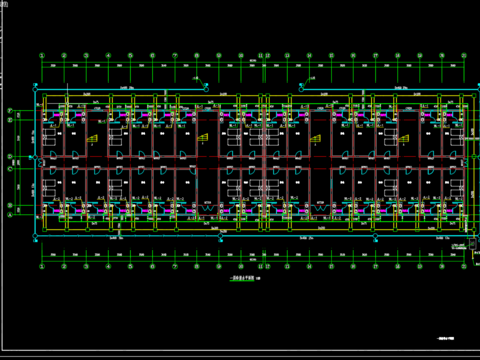480x360 pixels.
Task: Click the cyan node ending the upper-left pipe run
Action: tap(206, 89)
